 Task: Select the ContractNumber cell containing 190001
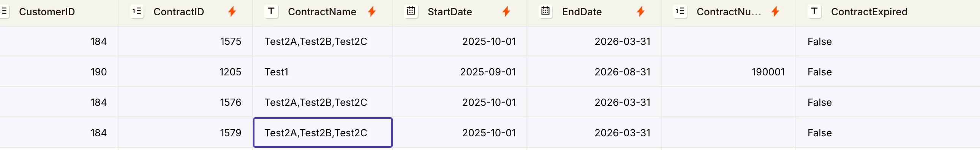point(729,72)
